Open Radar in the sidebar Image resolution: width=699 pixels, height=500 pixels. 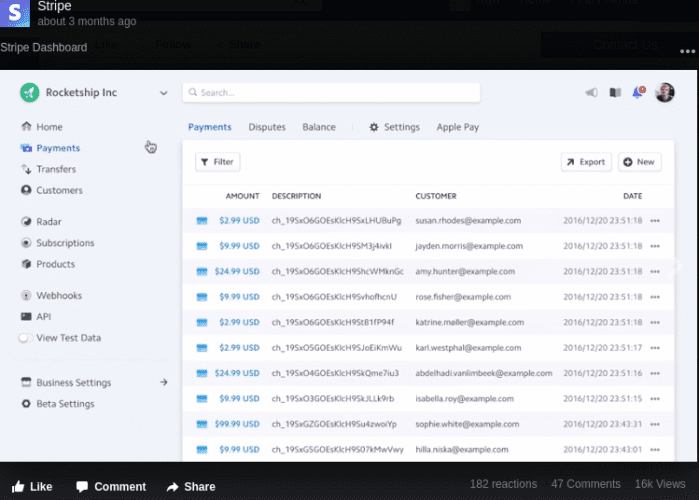pos(49,222)
